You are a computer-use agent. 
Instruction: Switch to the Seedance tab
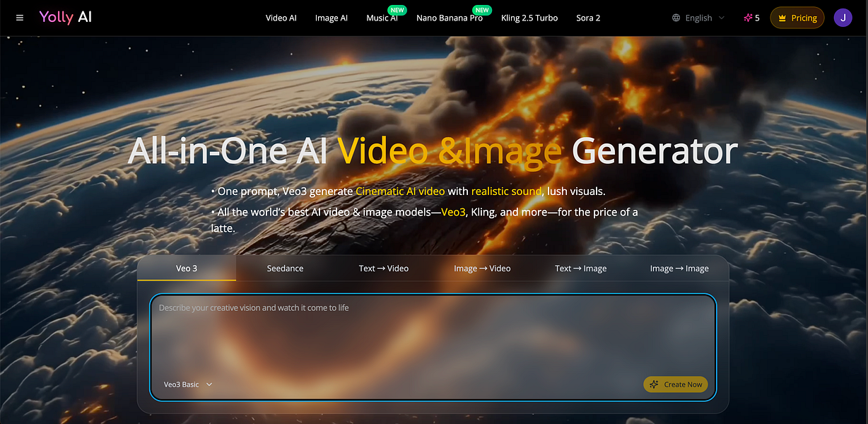click(285, 268)
